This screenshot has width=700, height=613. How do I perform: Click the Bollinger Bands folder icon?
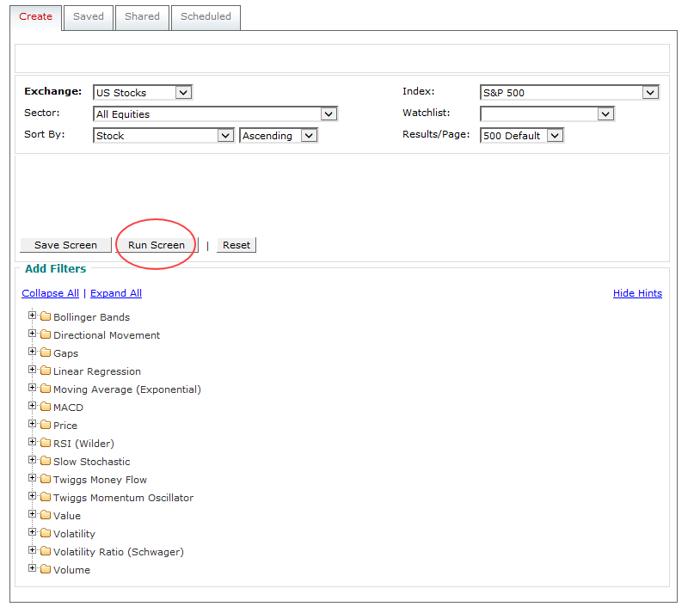coord(46,316)
